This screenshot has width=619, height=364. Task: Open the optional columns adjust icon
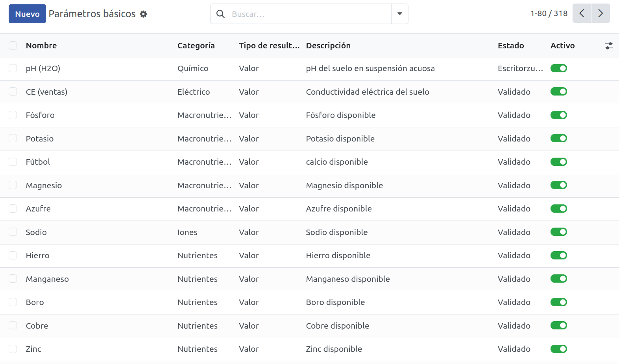pyautogui.click(x=609, y=46)
